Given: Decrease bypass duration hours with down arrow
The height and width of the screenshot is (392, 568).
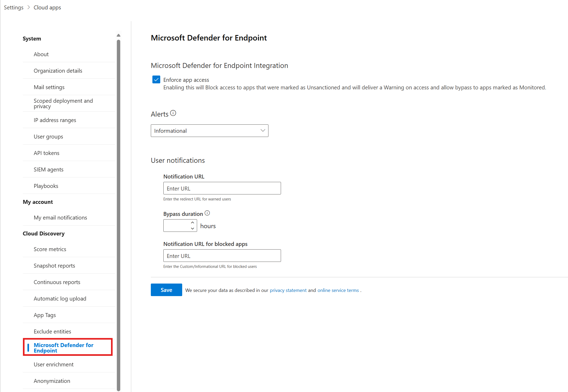Looking at the screenshot, I should [193, 228].
